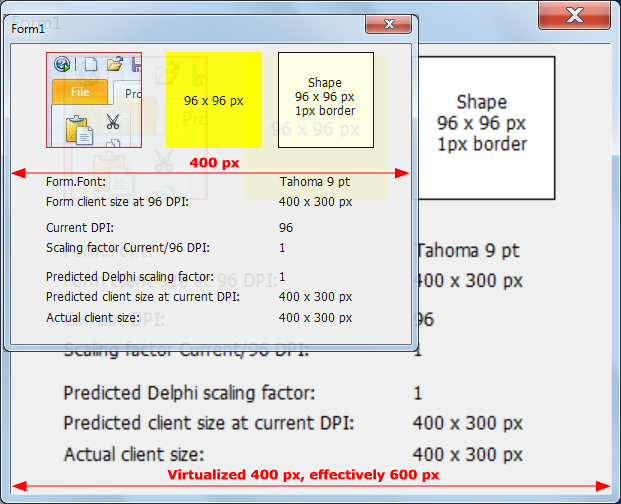This screenshot has height=504, width=621.
Task: Click the ribbon screenshot image in front window
Action: pyautogui.click(x=94, y=100)
